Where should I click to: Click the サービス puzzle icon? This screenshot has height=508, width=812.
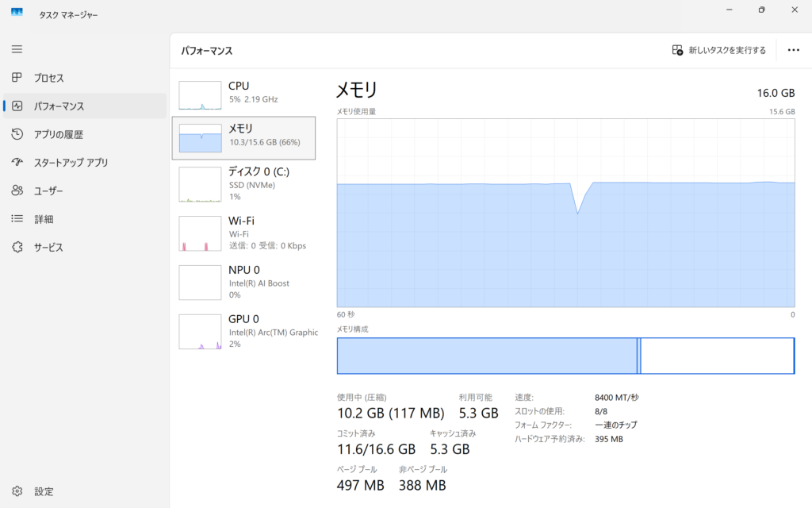pyautogui.click(x=17, y=247)
